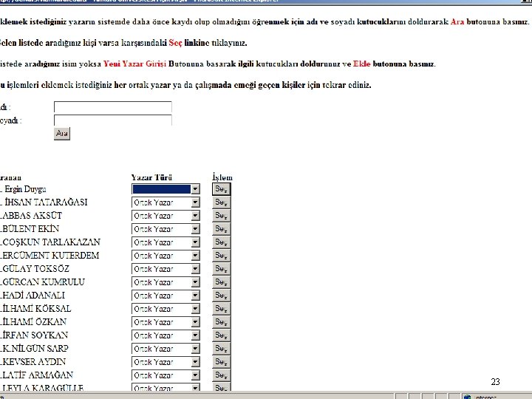Click Seç button for İRFAN SOYKAN
The width and height of the screenshot is (532, 399).
(221, 335)
